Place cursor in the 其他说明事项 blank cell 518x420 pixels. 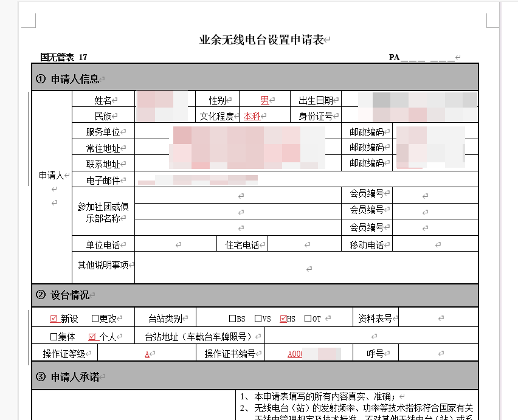point(306,267)
